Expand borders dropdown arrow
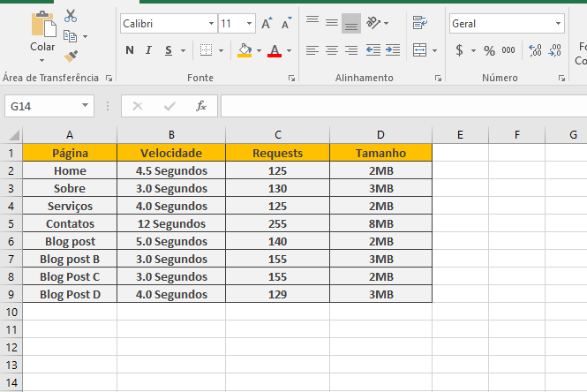 tap(221, 50)
